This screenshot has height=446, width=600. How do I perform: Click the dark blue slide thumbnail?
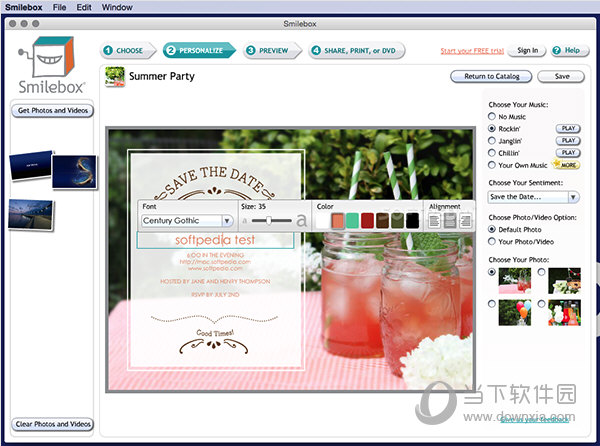coord(31,165)
